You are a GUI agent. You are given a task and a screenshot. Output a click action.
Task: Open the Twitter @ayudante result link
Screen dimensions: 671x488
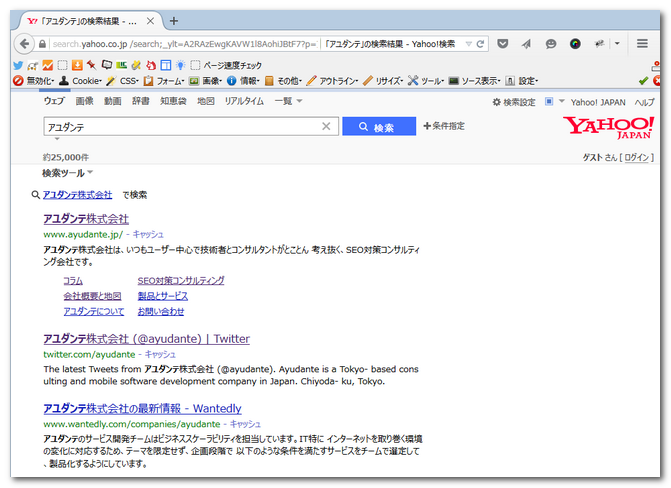[x=146, y=339]
